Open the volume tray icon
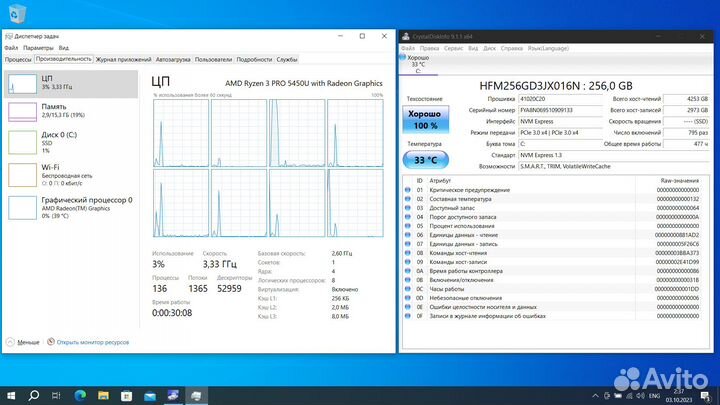 [641, 396]
